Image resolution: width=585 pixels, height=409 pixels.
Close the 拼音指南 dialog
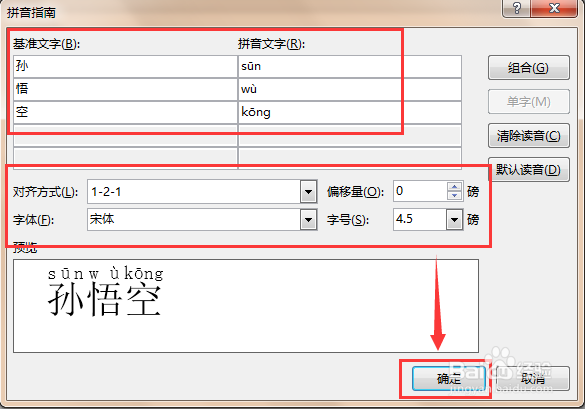pos(554,8)
